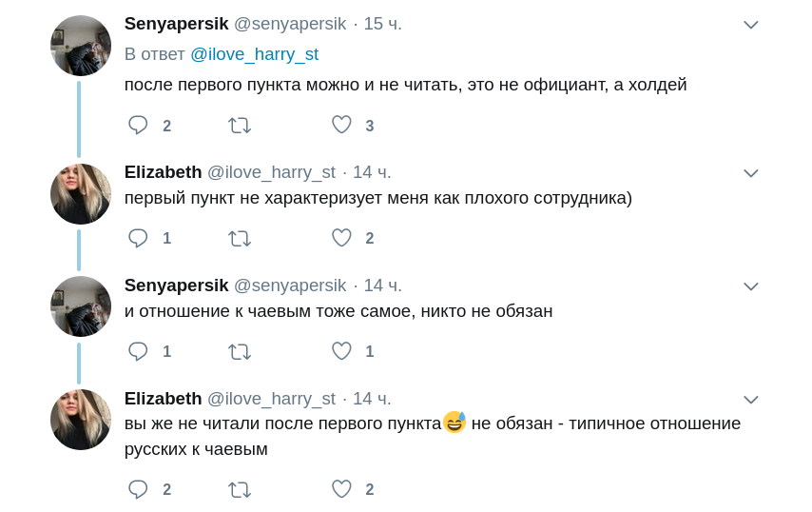Reply to Senyapersik's first tweet about официант
Image resolution: width=812 pixels, height=512 pixels.
coord(139,126)
